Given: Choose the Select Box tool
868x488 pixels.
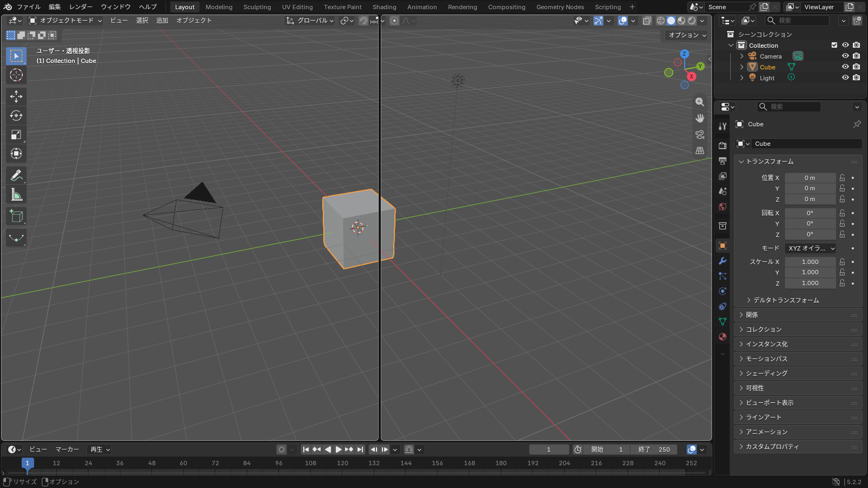Looking at the screenshot, I should [16, 56].
